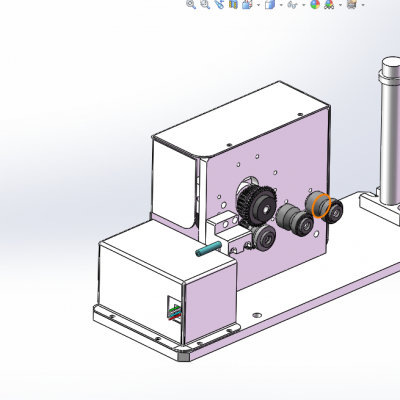Expand the View Settings dropdown arrow

363,5
